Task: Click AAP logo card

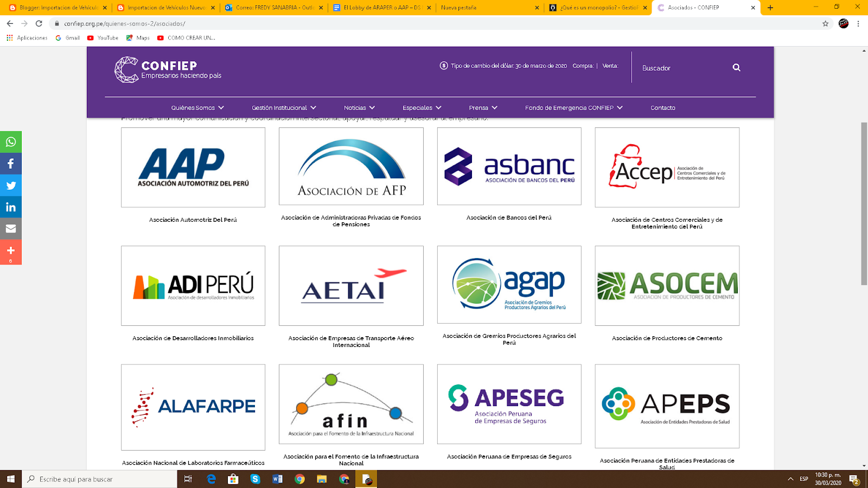Action: (193, 168)
